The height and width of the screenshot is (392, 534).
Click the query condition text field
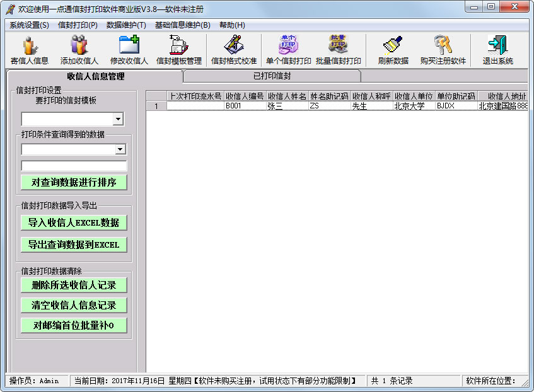point(74,166)
